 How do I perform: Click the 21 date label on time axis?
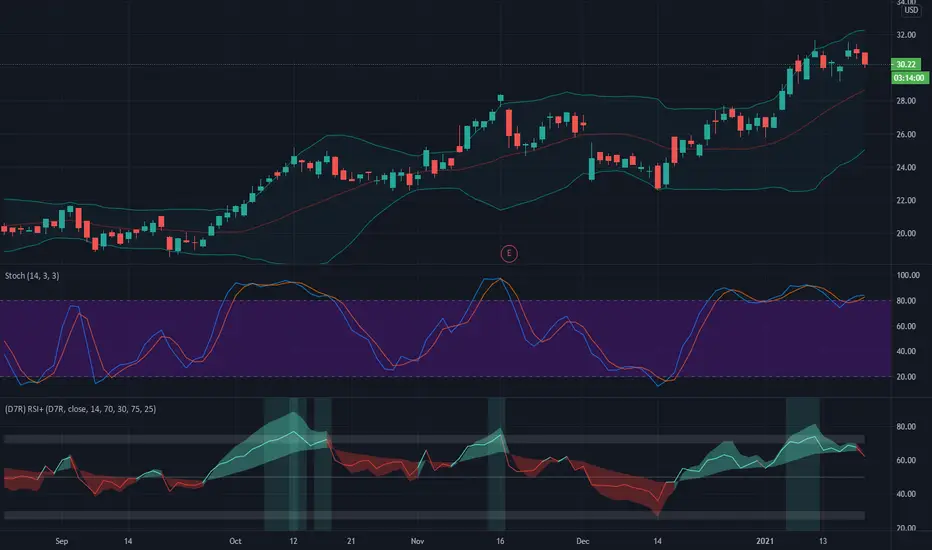[x=351, y=541]
